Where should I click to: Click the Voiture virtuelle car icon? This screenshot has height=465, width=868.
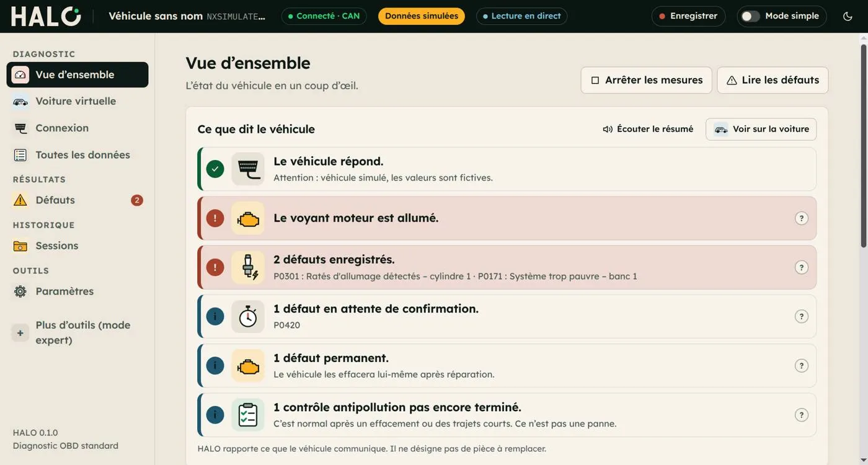pyautogui.click(x=20, y=101)
